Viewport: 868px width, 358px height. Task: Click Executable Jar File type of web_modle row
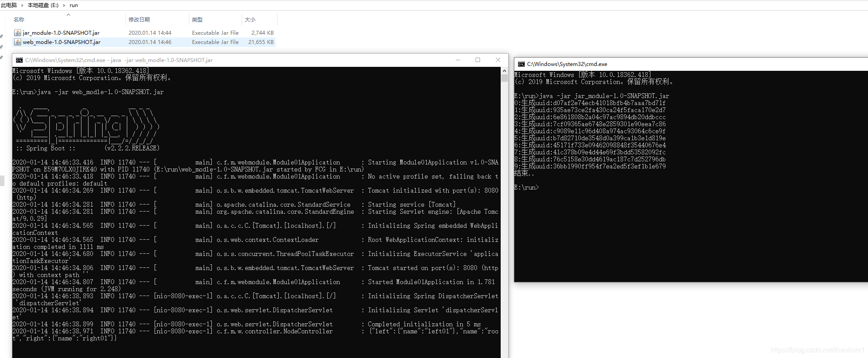pos(215,42)
